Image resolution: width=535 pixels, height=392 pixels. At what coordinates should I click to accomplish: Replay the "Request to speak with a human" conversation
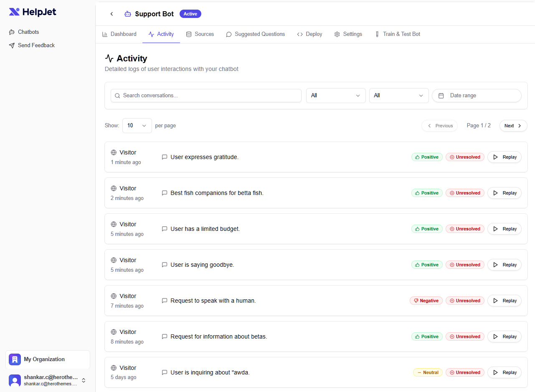click(x=505, y=301)
